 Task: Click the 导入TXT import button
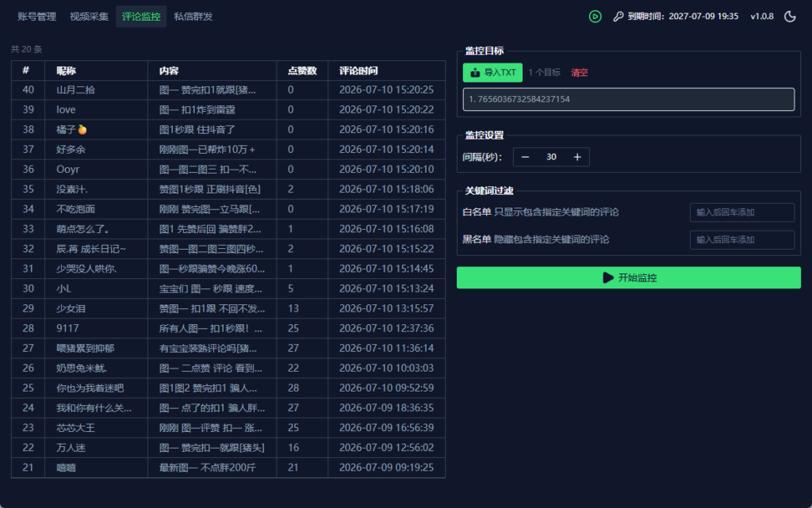[492, 72]
